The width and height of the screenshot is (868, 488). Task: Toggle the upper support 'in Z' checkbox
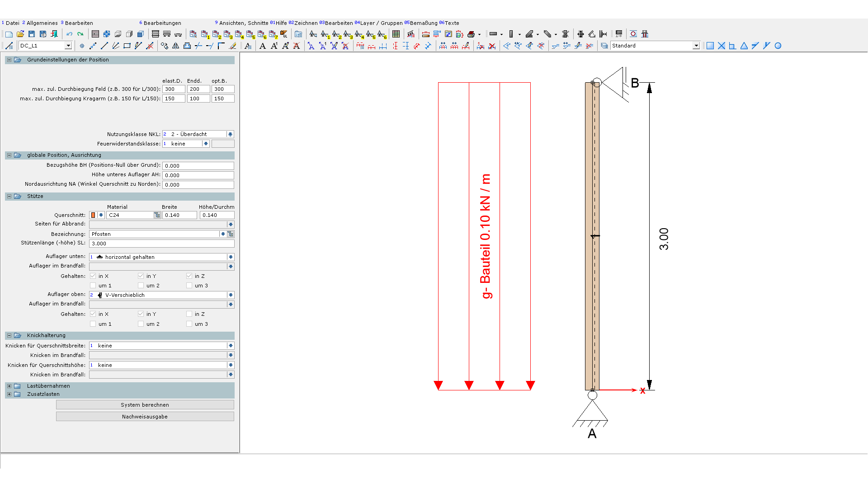coord(189,314)
